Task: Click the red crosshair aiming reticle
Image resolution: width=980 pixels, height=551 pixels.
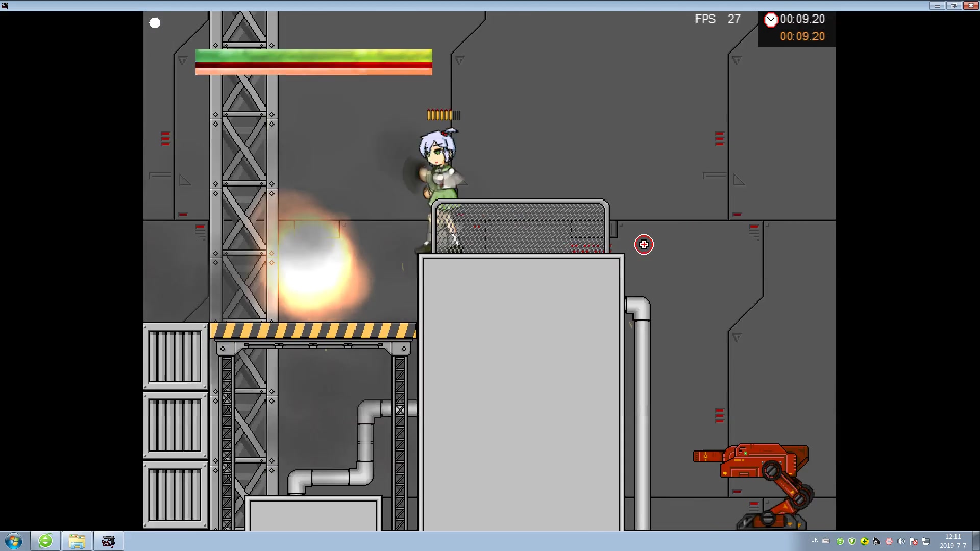Action: point(644,245)
